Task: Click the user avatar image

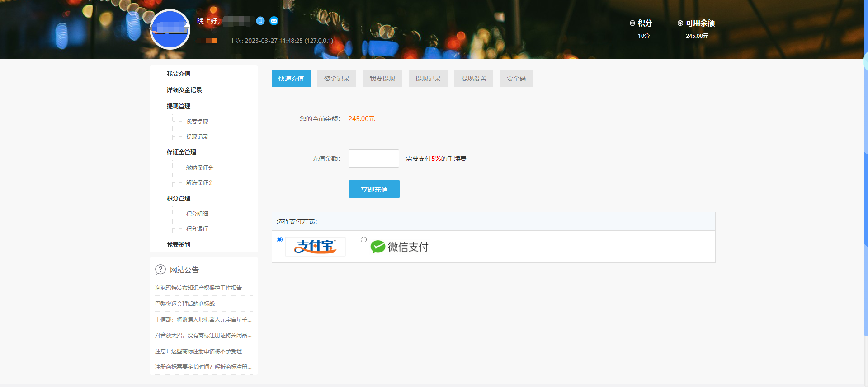Action: click(170, 29)
